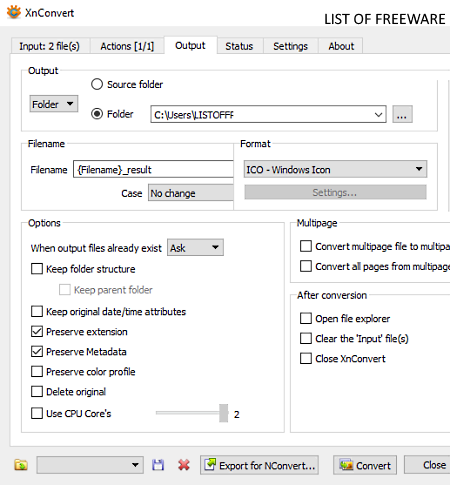This screenshot has width=450, height=485.
Task: Uncheck Preserve Metadata option
Action: (37, 351)
